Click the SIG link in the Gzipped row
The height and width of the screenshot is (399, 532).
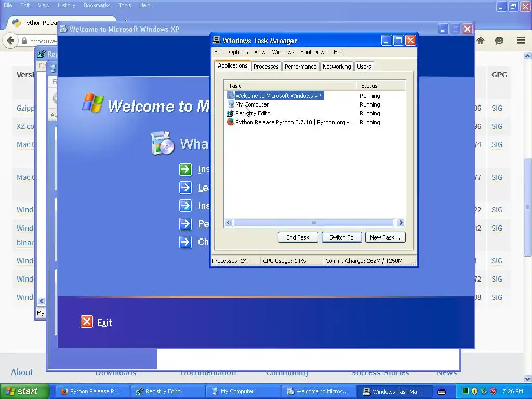(x=497, y=108)
